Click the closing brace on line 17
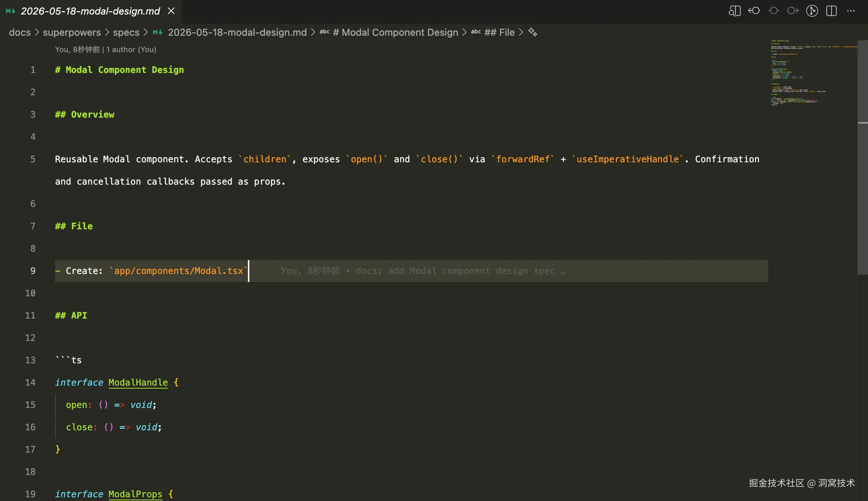This screenshot has height=501, width=868. pos(58,450)
